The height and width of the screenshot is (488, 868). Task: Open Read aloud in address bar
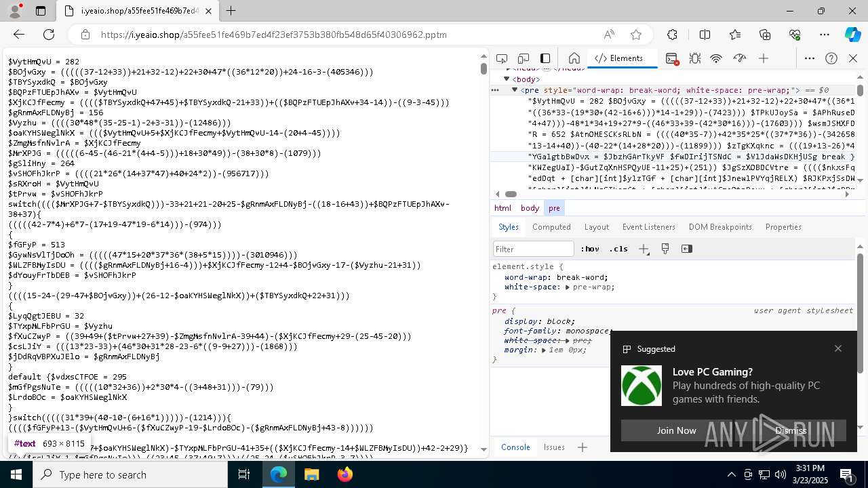pos(609,35)
